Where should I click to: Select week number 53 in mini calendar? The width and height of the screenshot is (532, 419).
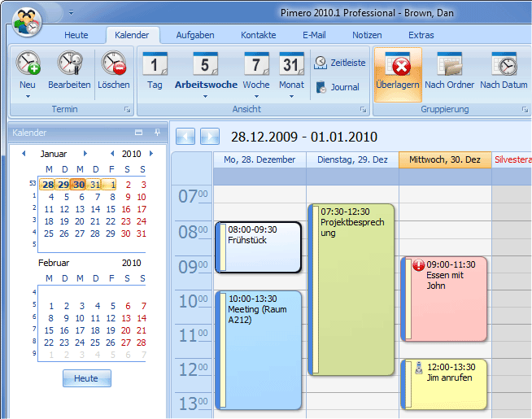[x=33, y=183]
